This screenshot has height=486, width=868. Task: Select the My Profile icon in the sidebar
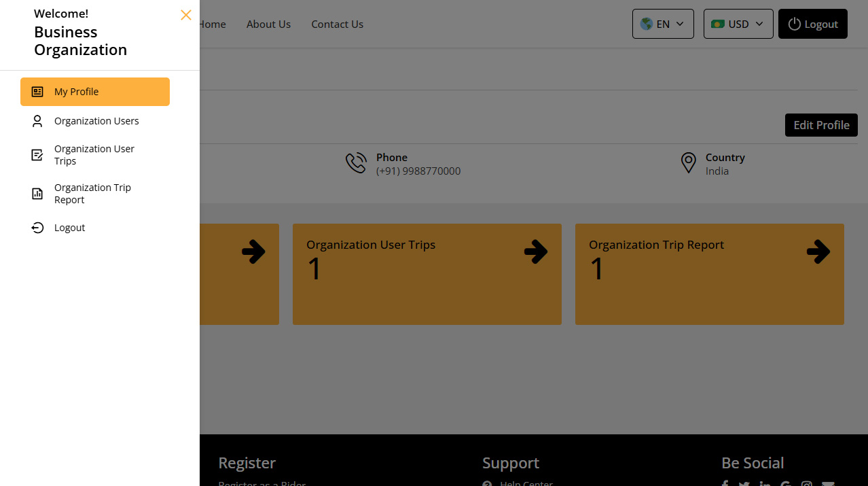(37, 91)
